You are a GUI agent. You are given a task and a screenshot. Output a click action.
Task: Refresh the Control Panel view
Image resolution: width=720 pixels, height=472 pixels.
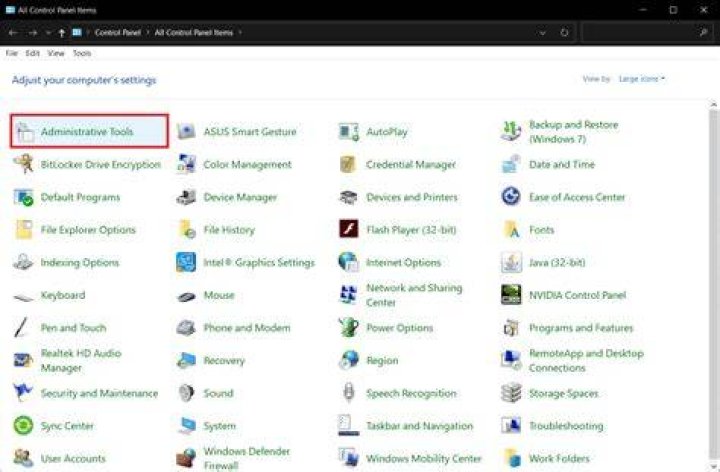564,33
